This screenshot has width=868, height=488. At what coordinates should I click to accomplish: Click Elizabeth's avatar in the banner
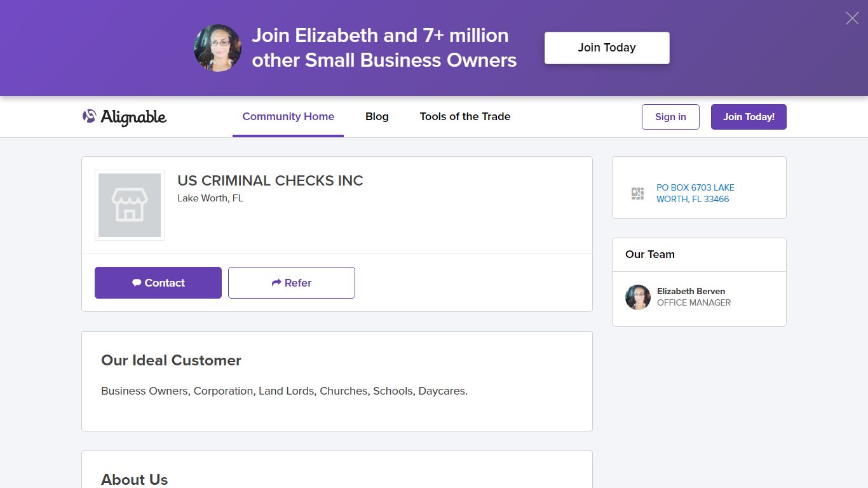coord(217,48)
